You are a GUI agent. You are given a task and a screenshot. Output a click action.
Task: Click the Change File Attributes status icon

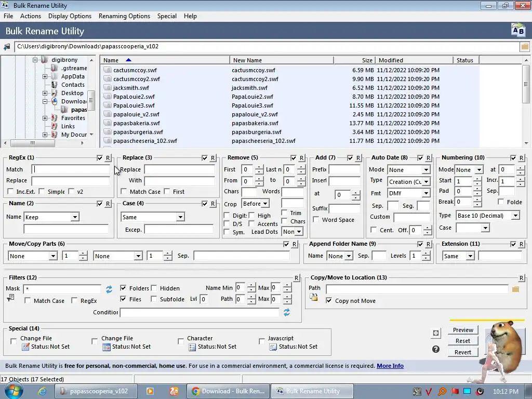pos(26,347)
